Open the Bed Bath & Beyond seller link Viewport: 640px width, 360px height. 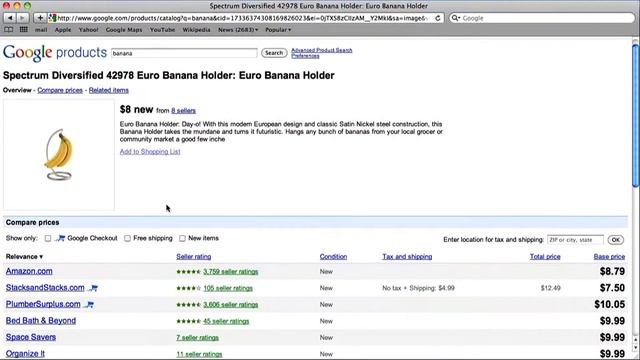(41, 321)
